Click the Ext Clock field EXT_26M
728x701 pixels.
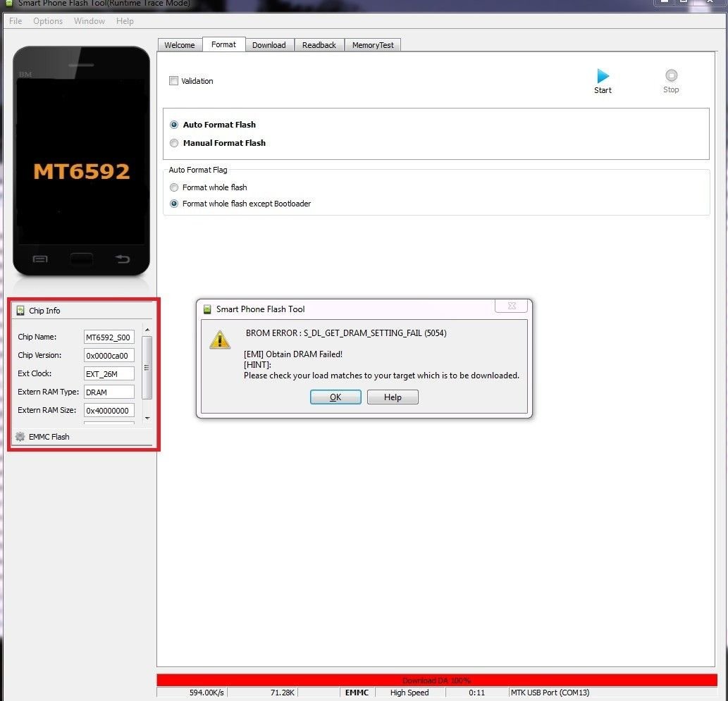click(x=109, y=373)
